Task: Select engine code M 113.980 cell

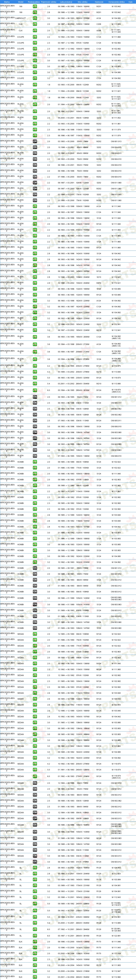Action: coord(116,383)
